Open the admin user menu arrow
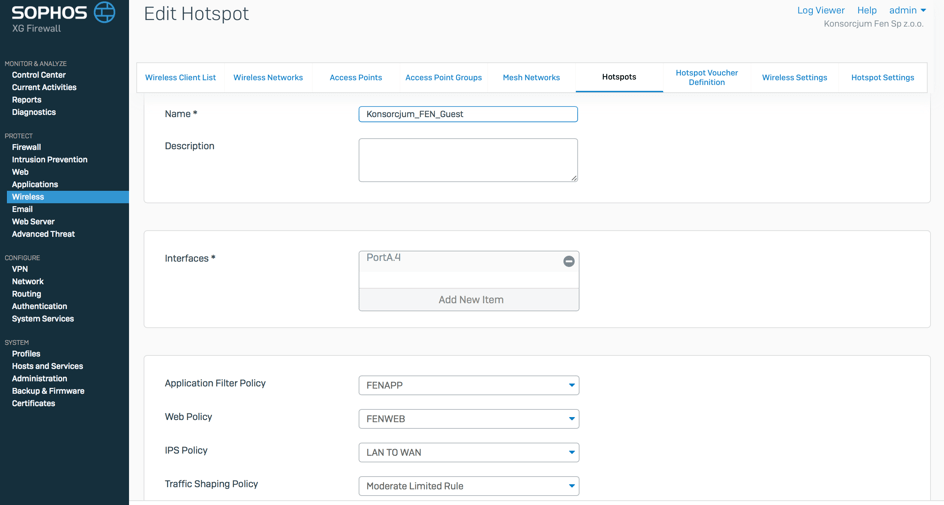The image size is (944, 505). click(923, 11)
